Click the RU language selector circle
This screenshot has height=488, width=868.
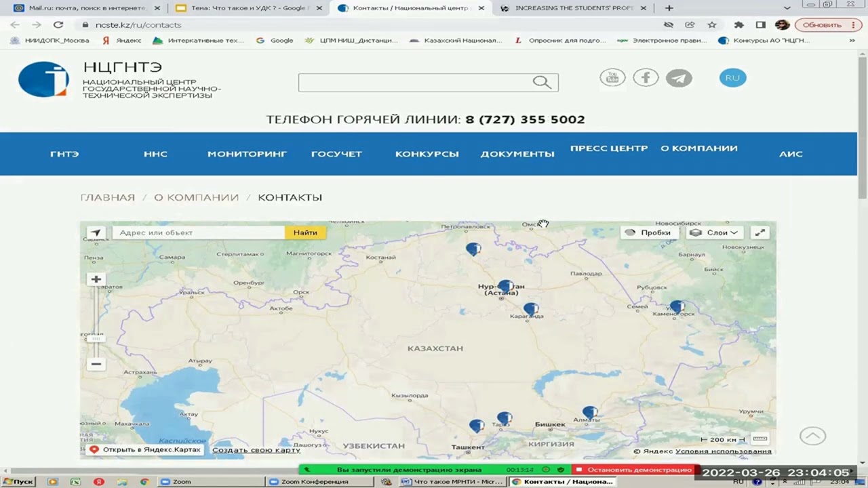click(x=732, y=78)
